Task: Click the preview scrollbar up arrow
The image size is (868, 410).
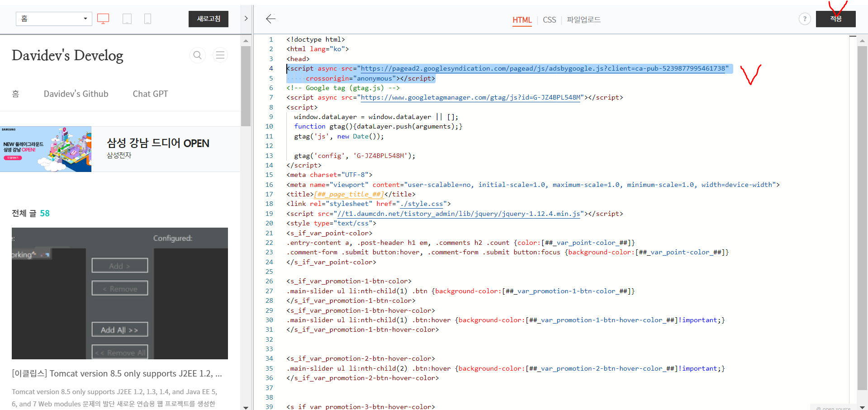Action: [x=246, y=40]
